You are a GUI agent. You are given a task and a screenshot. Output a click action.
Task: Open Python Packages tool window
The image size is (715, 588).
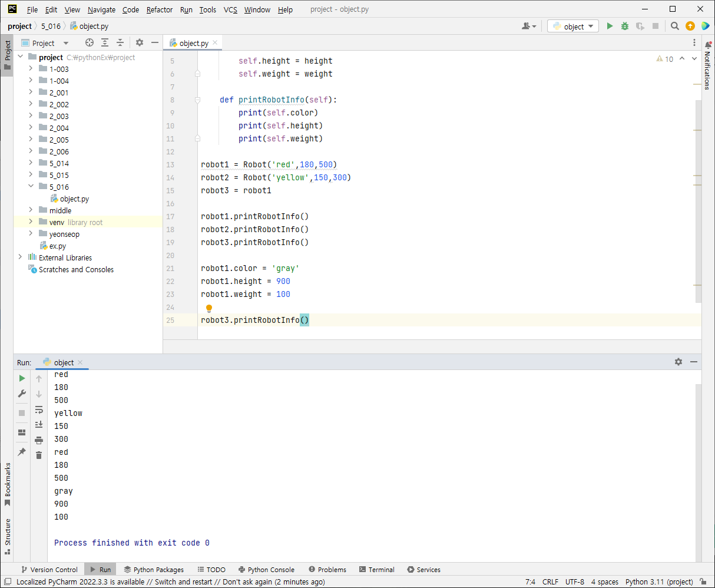point(154,570)
